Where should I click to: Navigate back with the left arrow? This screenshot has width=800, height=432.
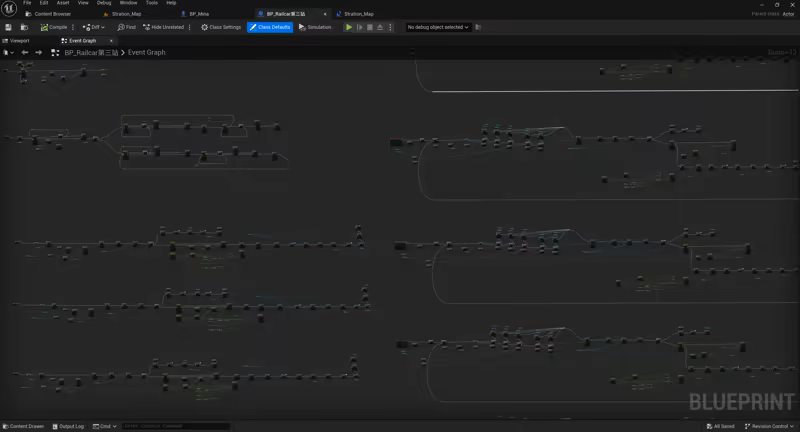25,52
